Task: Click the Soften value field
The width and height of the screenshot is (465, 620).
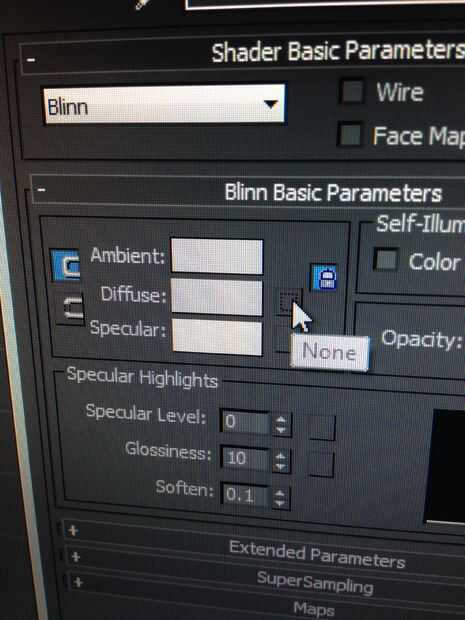Action: [x=245, y=495]
